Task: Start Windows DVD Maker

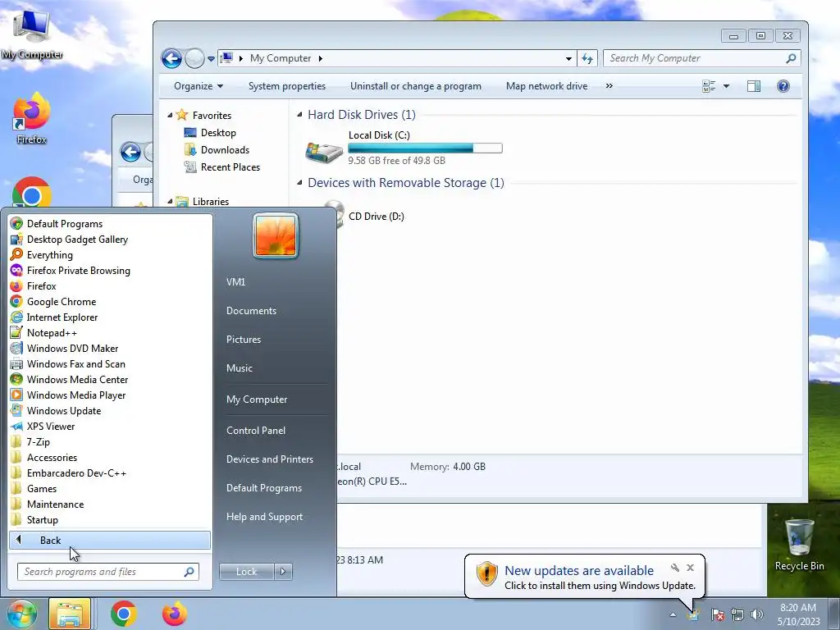Action: click(x=64, y=348)
